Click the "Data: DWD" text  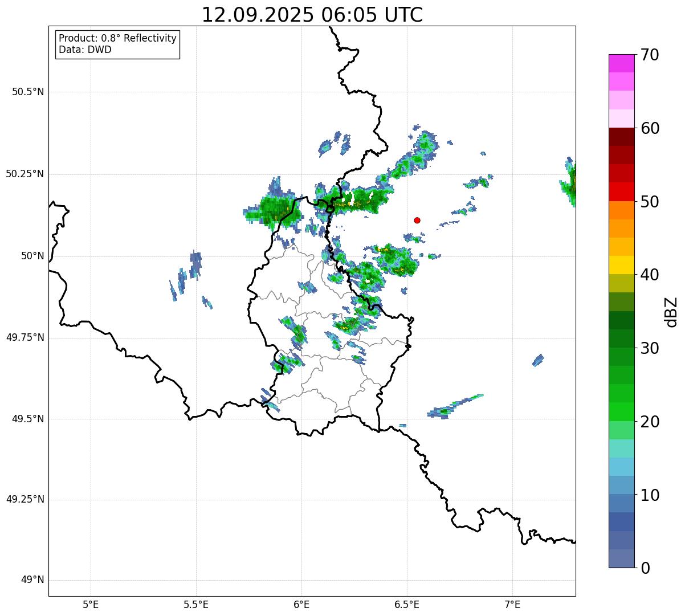(85, 50)
